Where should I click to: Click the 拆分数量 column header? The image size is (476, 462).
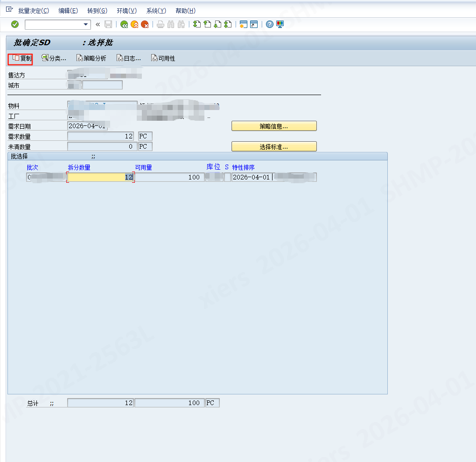pyautogui.click(x=79, y=167)
